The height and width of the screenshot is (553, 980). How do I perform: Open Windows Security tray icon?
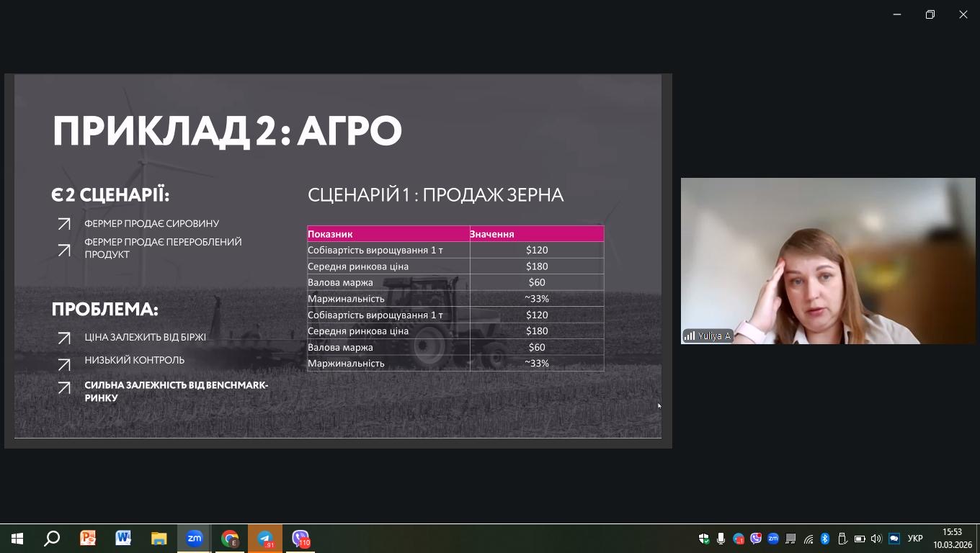click(x=704, y=539)
